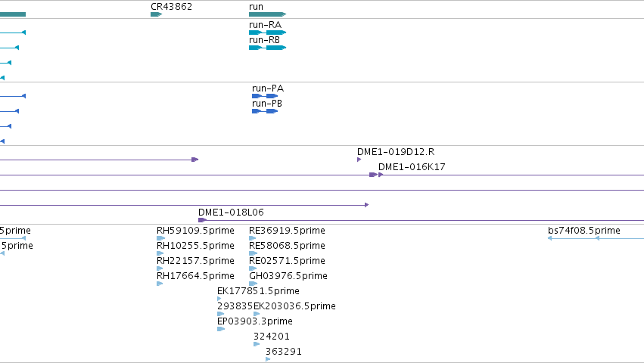Select the DME1-018L06 clone label
644x363 pixels.
tap(231, 213)
